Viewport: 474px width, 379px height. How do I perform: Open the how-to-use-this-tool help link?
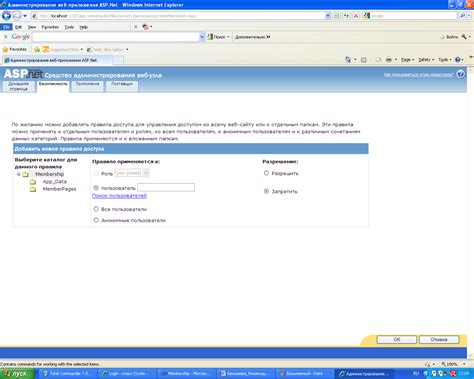coord(419,74)
